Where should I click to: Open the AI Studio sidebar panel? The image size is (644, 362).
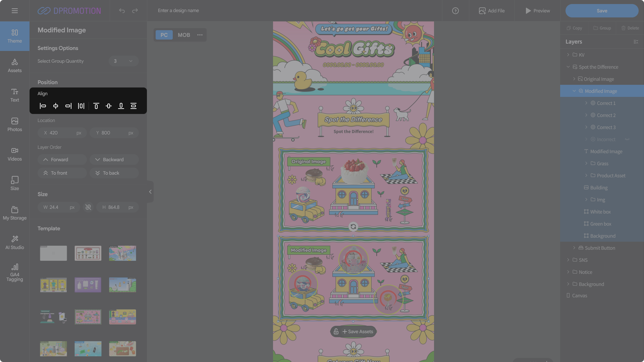coord(15,242)
